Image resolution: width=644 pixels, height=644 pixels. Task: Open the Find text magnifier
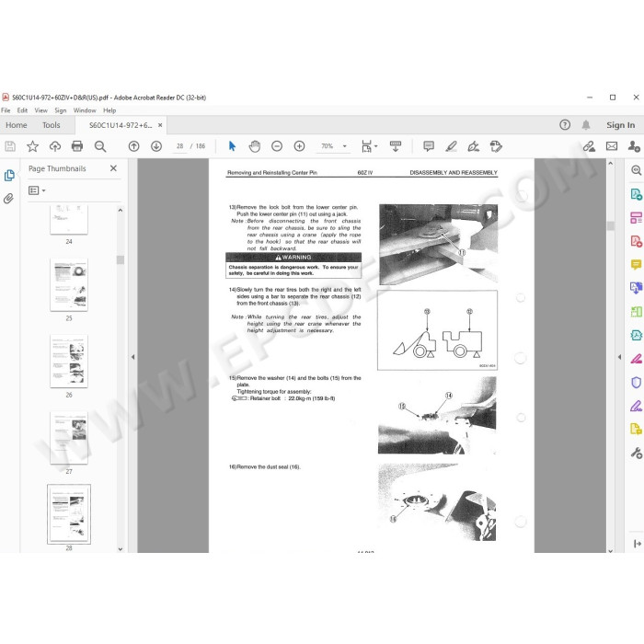click(x=99, y=146)
